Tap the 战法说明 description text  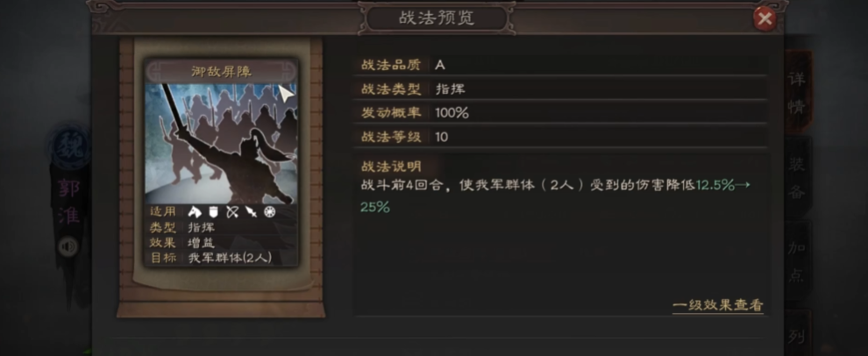[x=555, y=196]
